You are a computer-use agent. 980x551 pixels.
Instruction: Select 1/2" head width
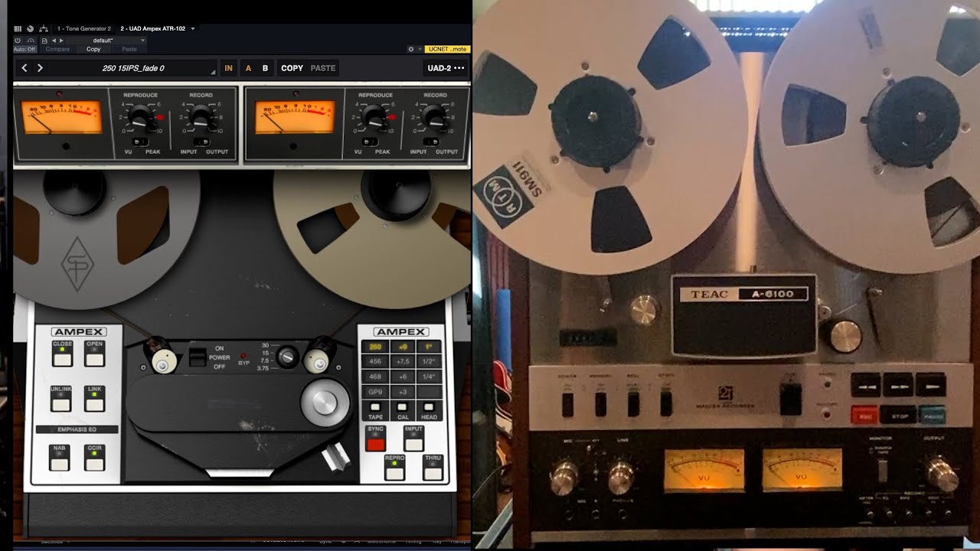[x=429, y=361]
